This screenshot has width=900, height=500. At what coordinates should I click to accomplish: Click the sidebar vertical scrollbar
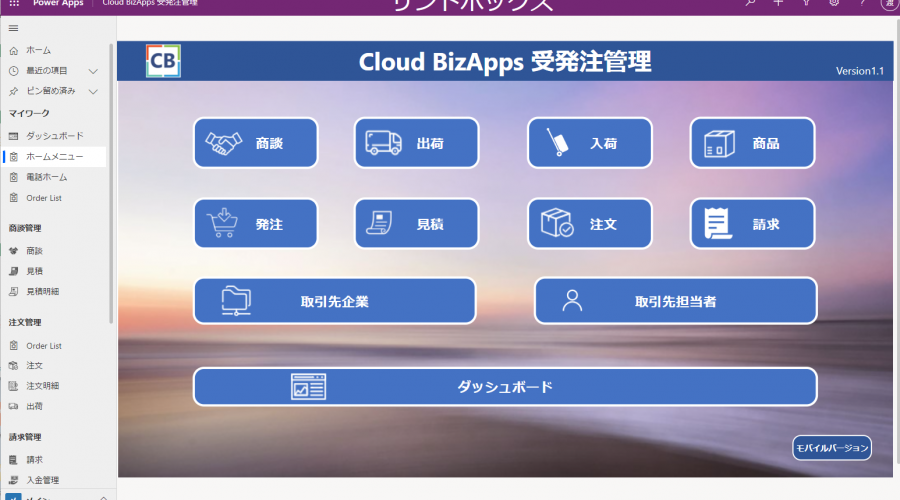111,184
